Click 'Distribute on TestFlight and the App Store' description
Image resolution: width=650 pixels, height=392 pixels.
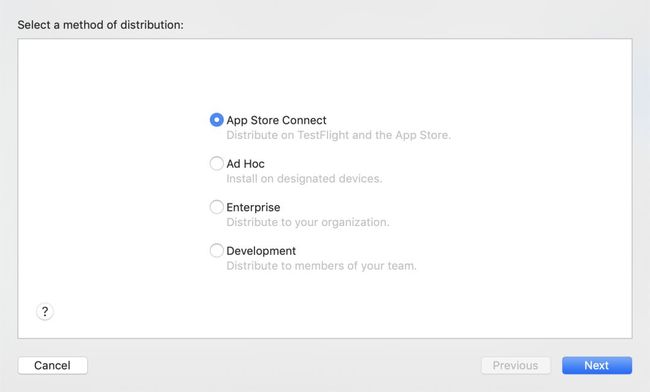[x=338, y=135]
